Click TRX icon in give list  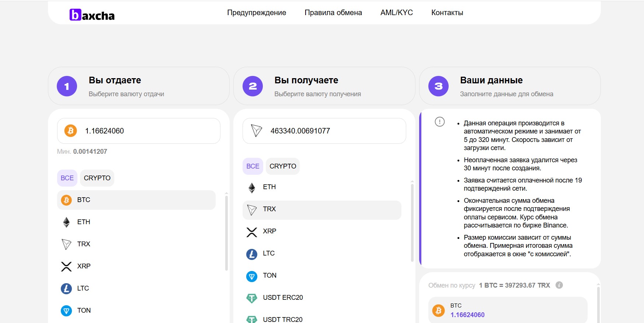point(66,244)
